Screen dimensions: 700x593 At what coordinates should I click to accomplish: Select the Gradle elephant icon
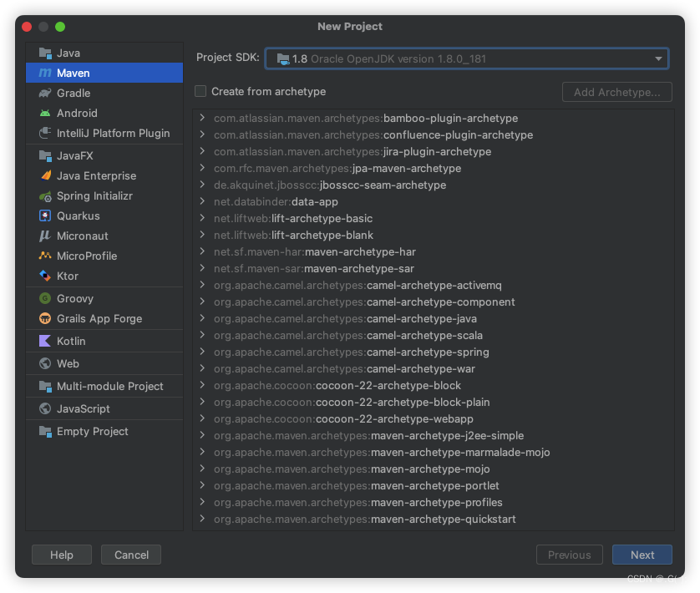coord(45,93)
